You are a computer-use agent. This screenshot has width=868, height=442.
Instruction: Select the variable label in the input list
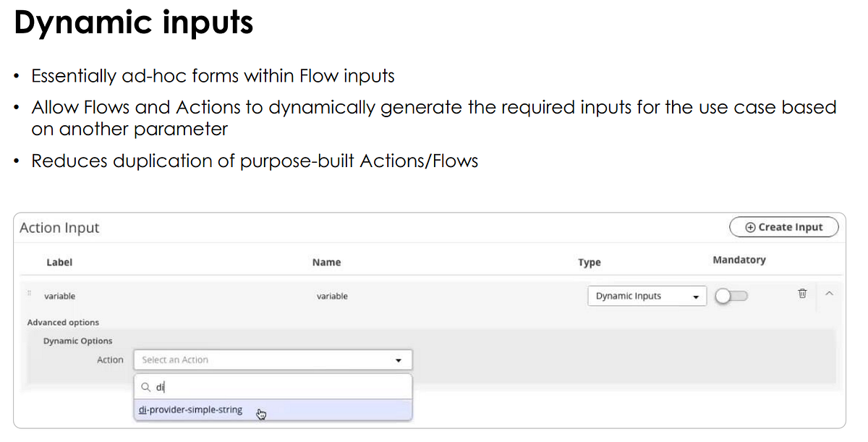point(59,296)
